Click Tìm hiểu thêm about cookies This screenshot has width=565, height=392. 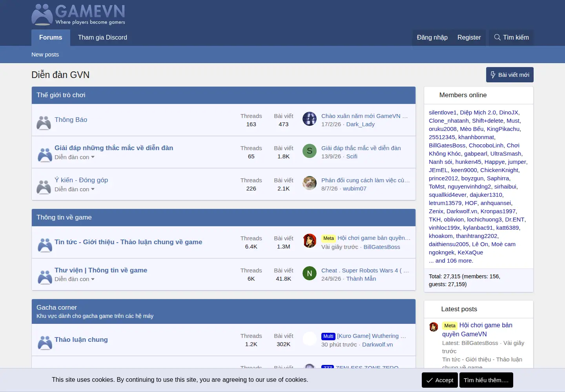pyautogui.click(x=486, y=380)
